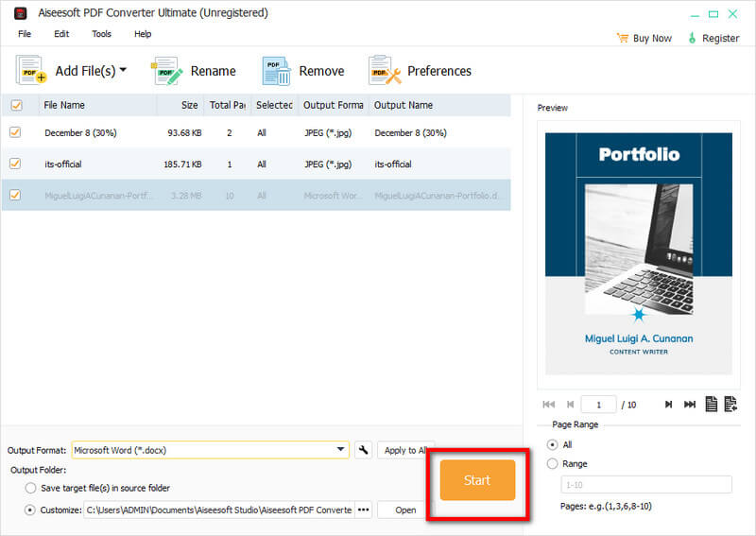
Task: Open the Add File(s) dropdown arrow
Action: coord(123,70)
